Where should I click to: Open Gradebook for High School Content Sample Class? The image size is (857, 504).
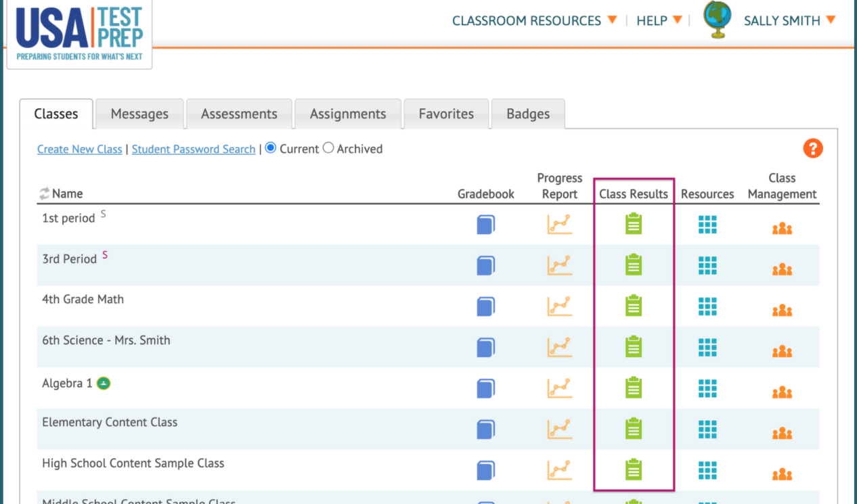[486, 470]
